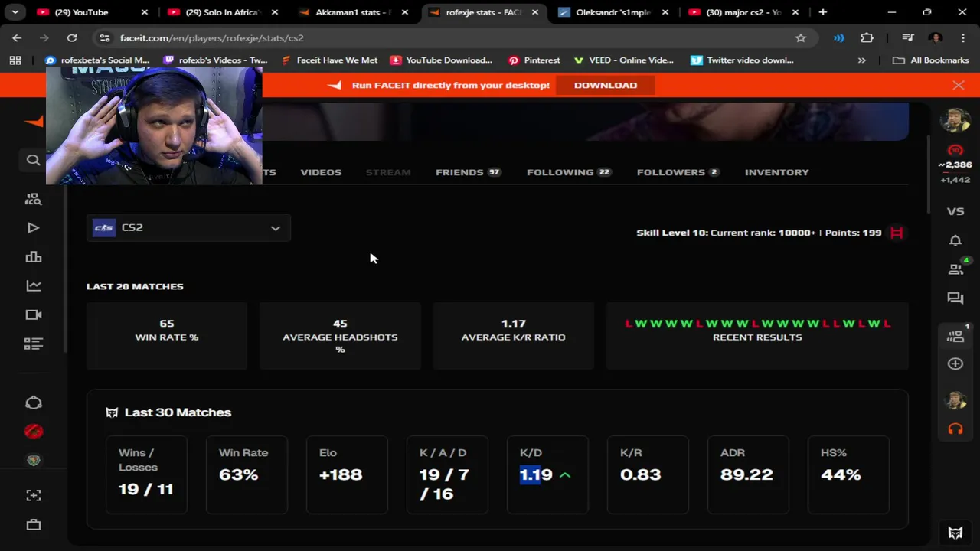Click the orange headset voice icon
980x551 pixels.
tap(955, 429)
